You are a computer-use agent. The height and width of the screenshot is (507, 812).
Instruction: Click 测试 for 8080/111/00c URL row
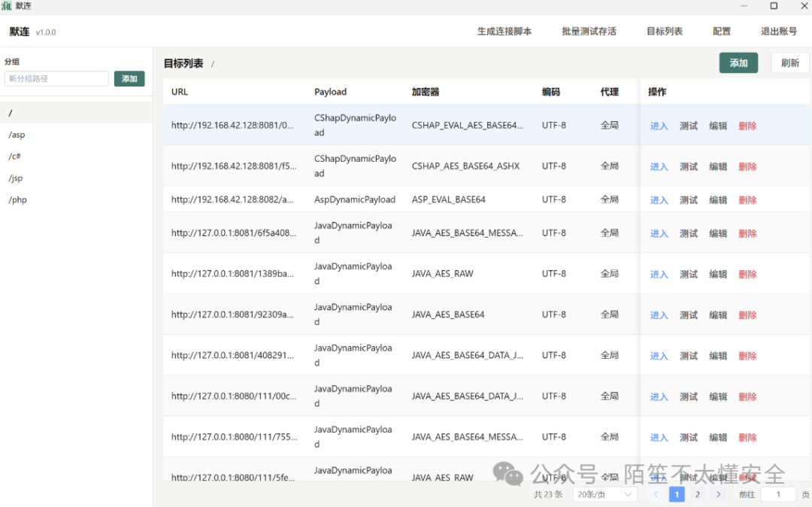click(688, 396)
